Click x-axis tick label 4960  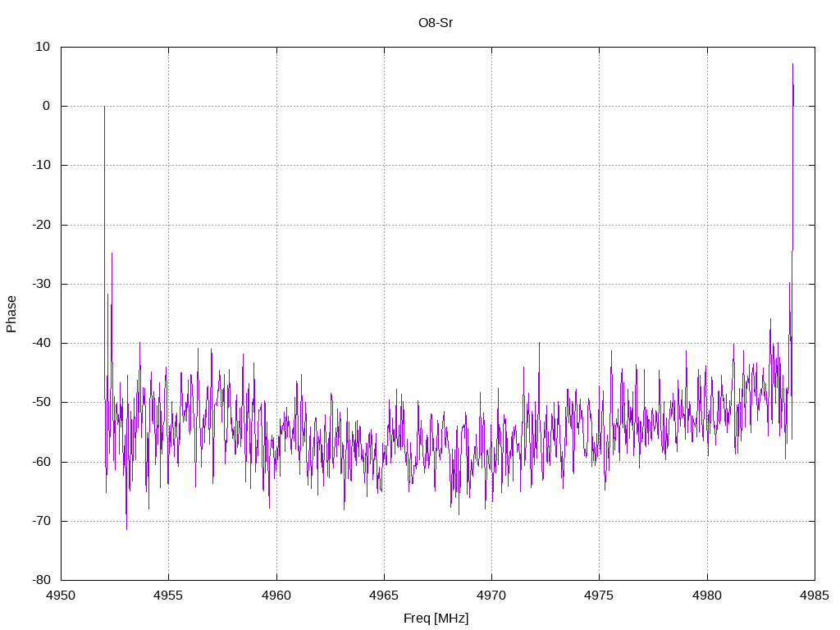276,596
